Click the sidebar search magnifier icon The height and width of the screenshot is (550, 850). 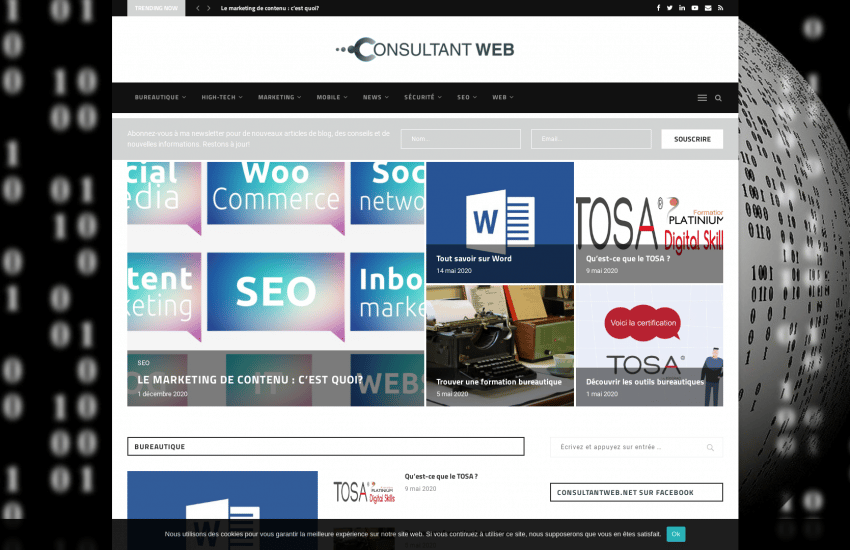click(710, 448)
